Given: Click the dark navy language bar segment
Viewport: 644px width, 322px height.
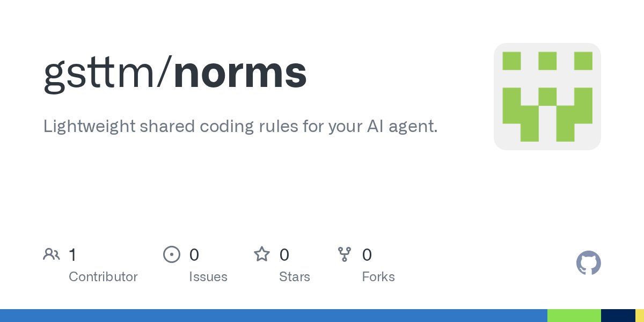Looking at the screenshot, I should point(618,316).
